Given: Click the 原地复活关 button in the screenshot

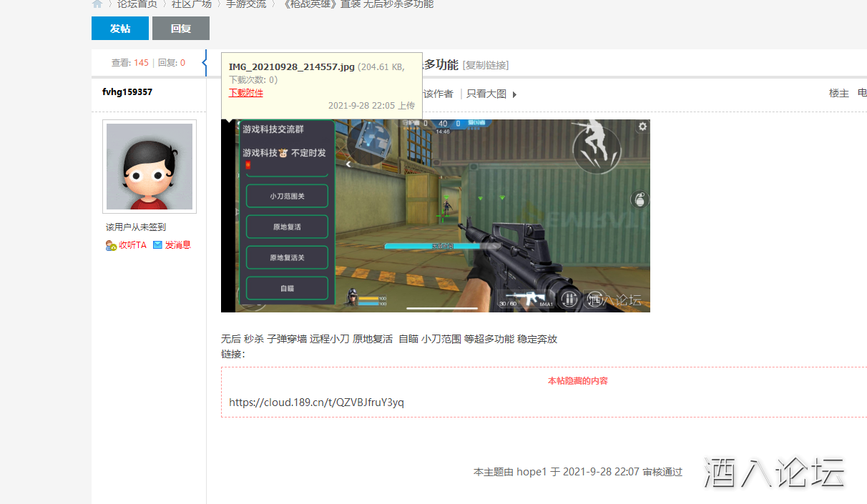Looking at the screenshot, I should [x=287, y=257].
